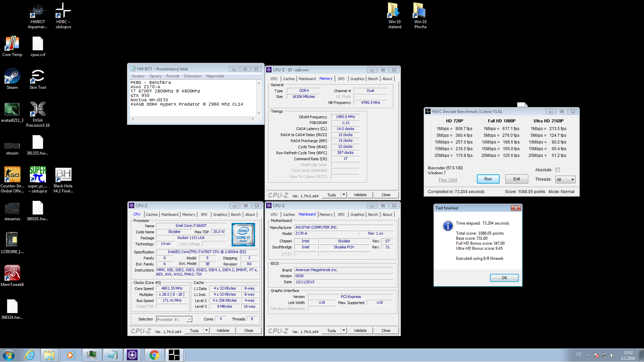Click Run in HEVC Decode Benchmark

[x=488, y=179]
